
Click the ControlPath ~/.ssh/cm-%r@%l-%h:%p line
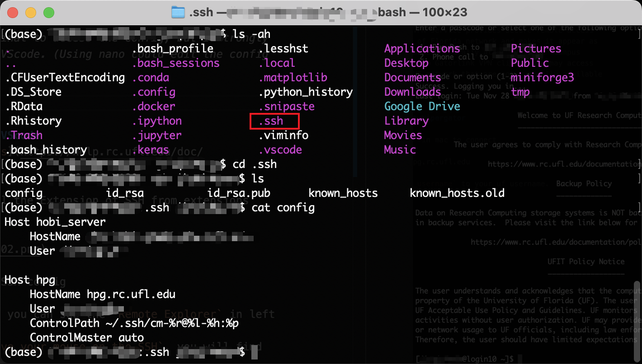(134, 323)
